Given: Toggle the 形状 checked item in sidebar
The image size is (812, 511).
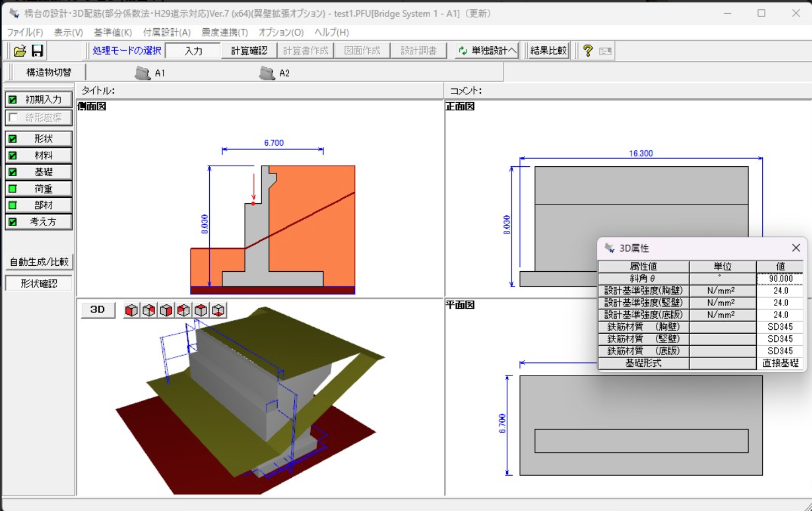Looking at the screenshot, I should pyautogui.click(x=39, y=139).
